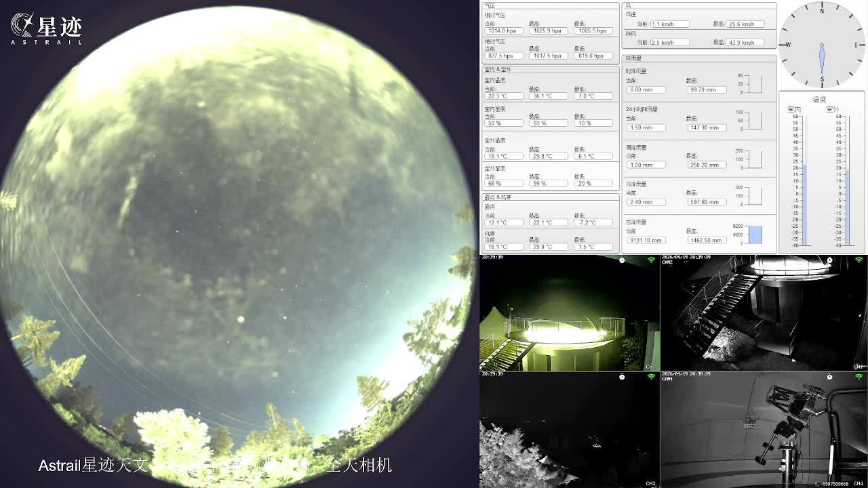
Task: Click the clock icon on the CH3 camera feed
Action: point(622,376)
